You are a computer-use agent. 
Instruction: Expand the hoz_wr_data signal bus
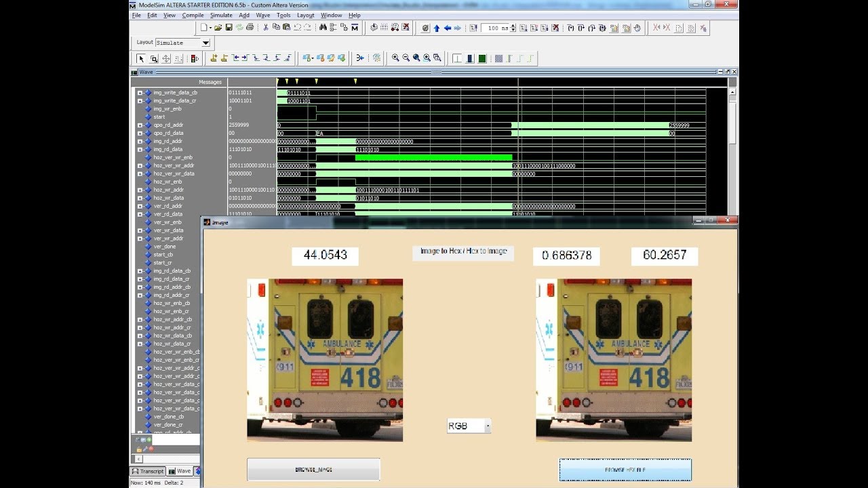tap(140, 198)
